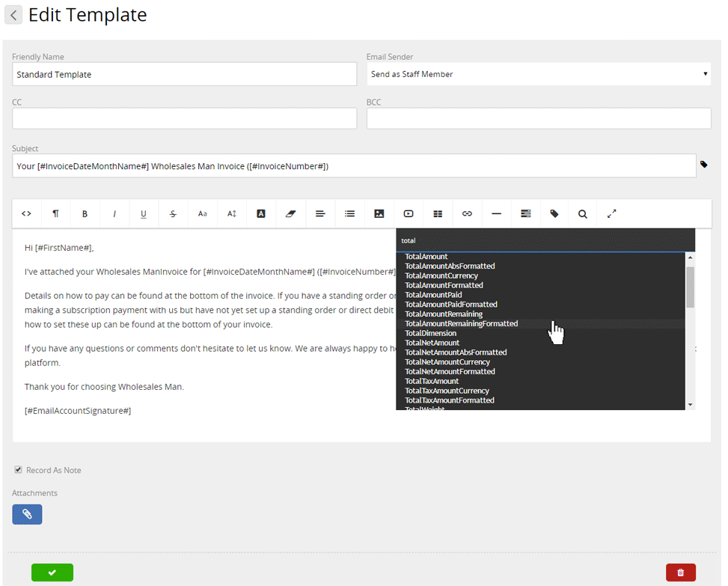Image resolution: width=728 pixels, height=586 pixels.
Task: Click the tag list scroll up arrow
Action: 691,257
